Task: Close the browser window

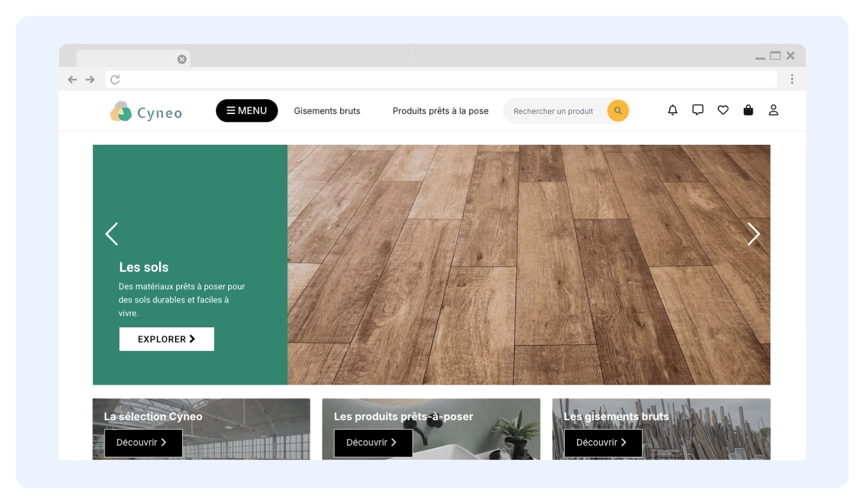Action: [x=791, y=56]
